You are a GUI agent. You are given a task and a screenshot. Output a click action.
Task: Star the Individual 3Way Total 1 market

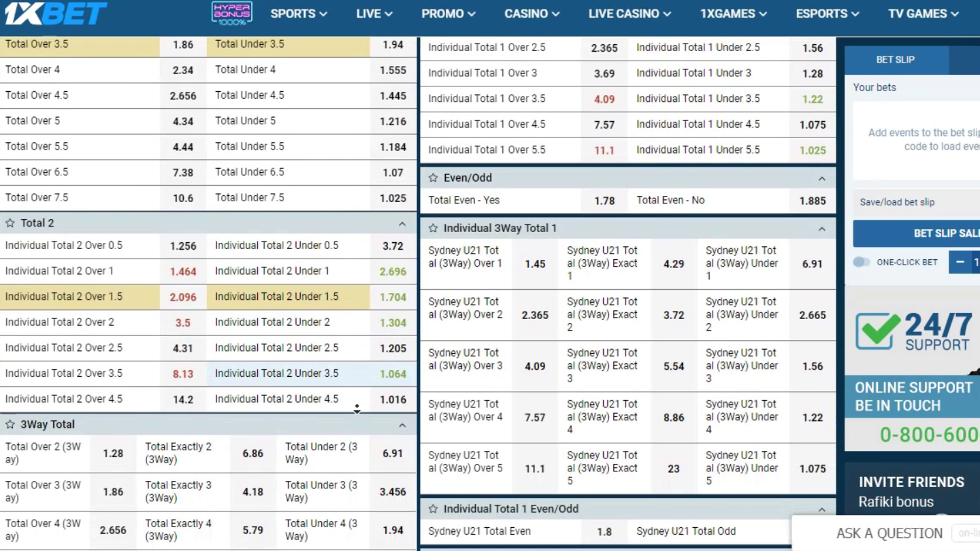point(433,229)
